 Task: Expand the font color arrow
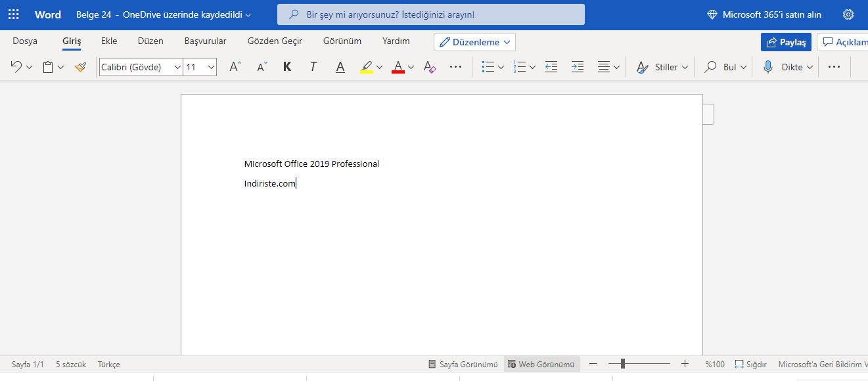click(x=411, y=67)
